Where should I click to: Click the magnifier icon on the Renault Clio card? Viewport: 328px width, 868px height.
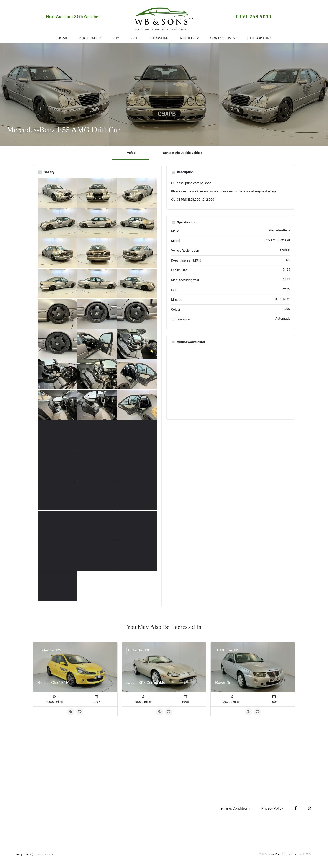71,712
